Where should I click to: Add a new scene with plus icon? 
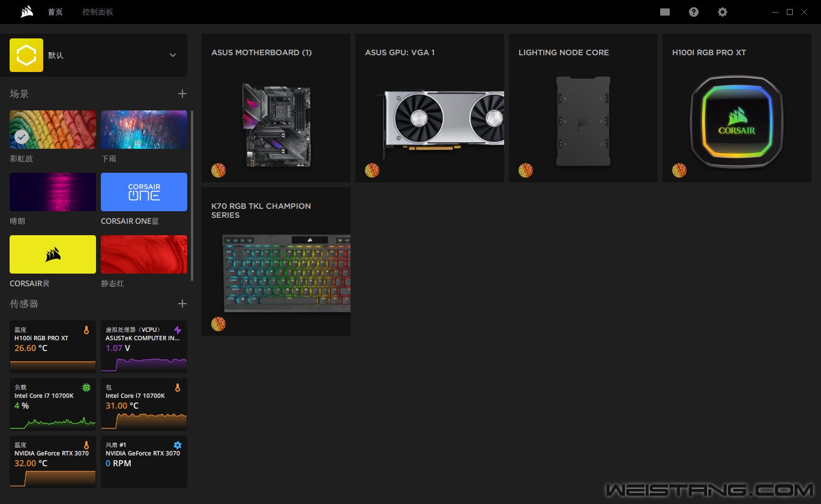coord(182,94)
